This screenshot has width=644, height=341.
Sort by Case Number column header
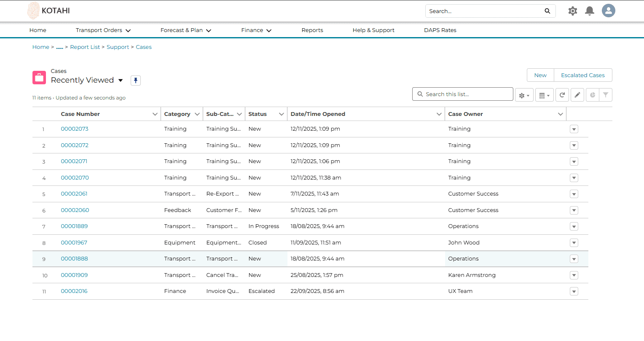click(x=80, y=114)
